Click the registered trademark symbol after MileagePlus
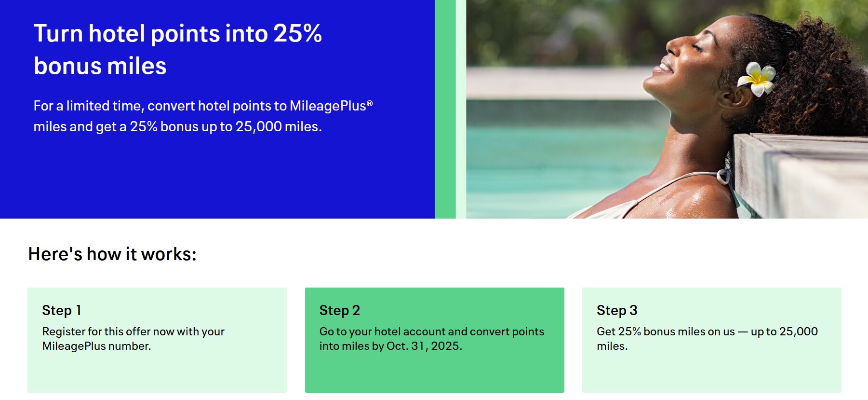 (x=370, y=103)
